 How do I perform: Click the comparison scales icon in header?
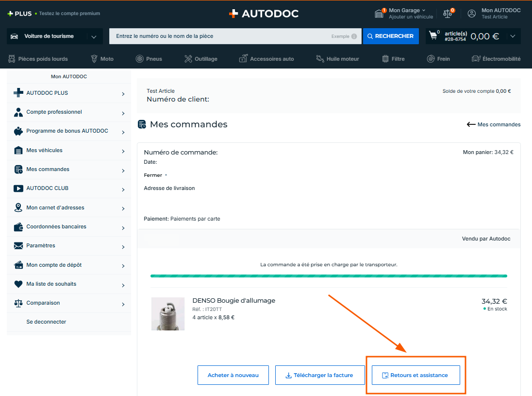448,14
